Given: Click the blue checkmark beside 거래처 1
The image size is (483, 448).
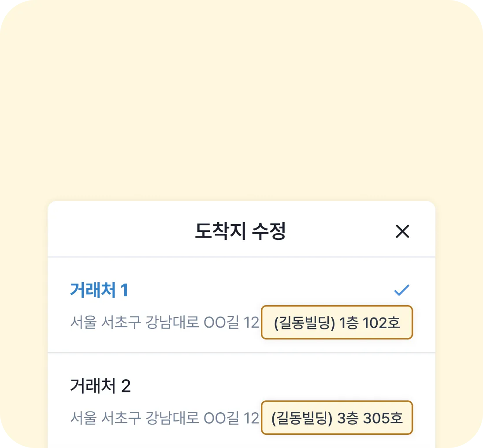Looking at the screenshot, I should point(401,290).
